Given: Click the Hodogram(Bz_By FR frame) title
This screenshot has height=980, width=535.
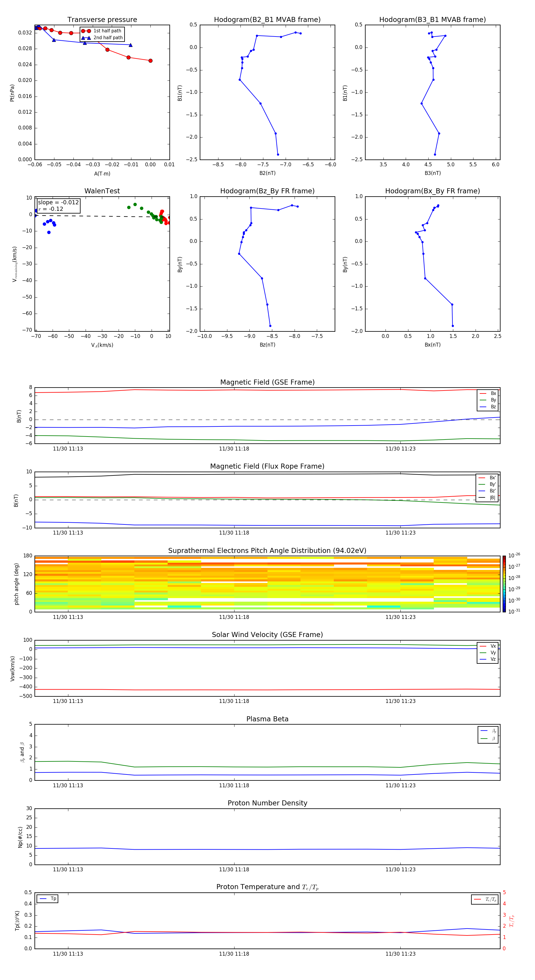Looking at the screenshot, I should pos(267,191).
